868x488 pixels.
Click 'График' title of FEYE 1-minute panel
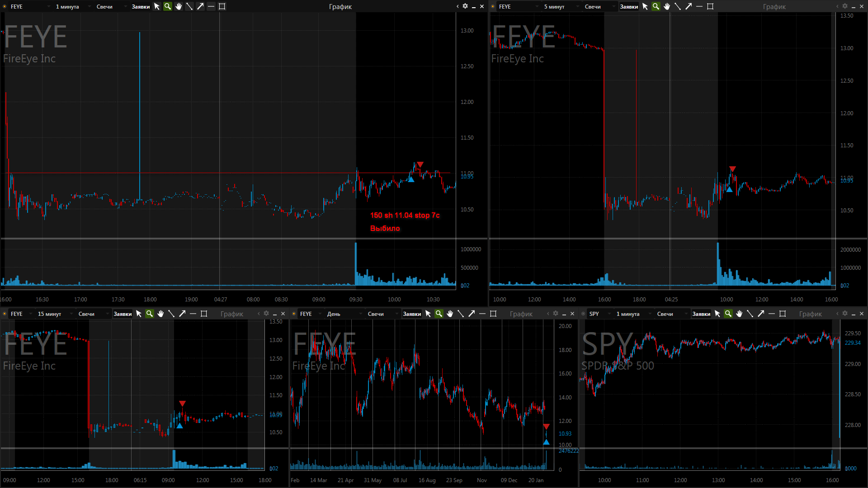(340, 6)
